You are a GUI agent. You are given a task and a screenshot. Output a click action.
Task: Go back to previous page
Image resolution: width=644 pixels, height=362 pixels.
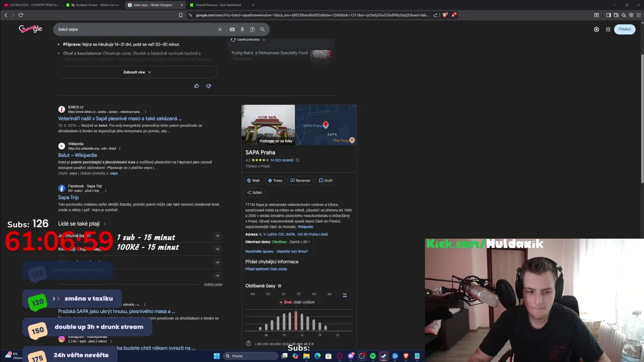(x=6, y=15)
